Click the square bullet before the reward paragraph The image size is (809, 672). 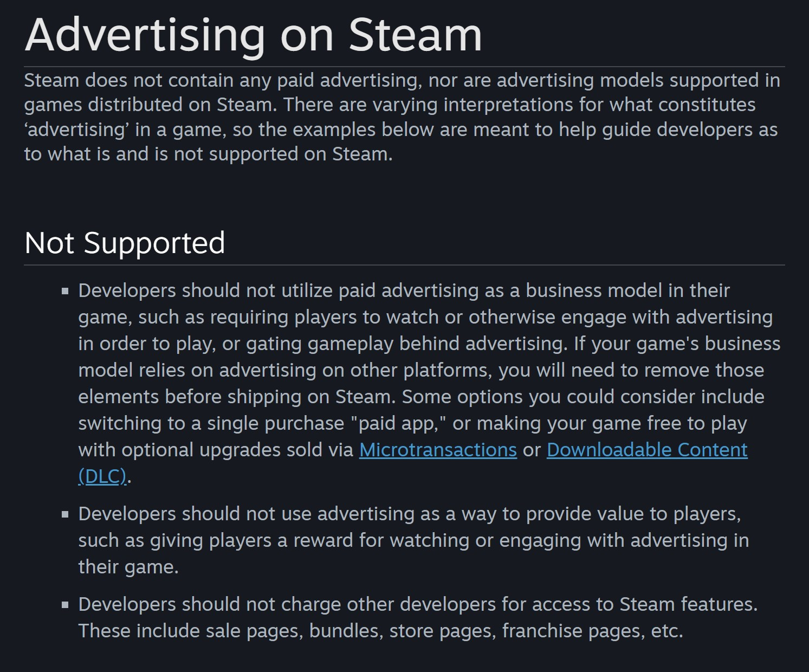point(65,514)
